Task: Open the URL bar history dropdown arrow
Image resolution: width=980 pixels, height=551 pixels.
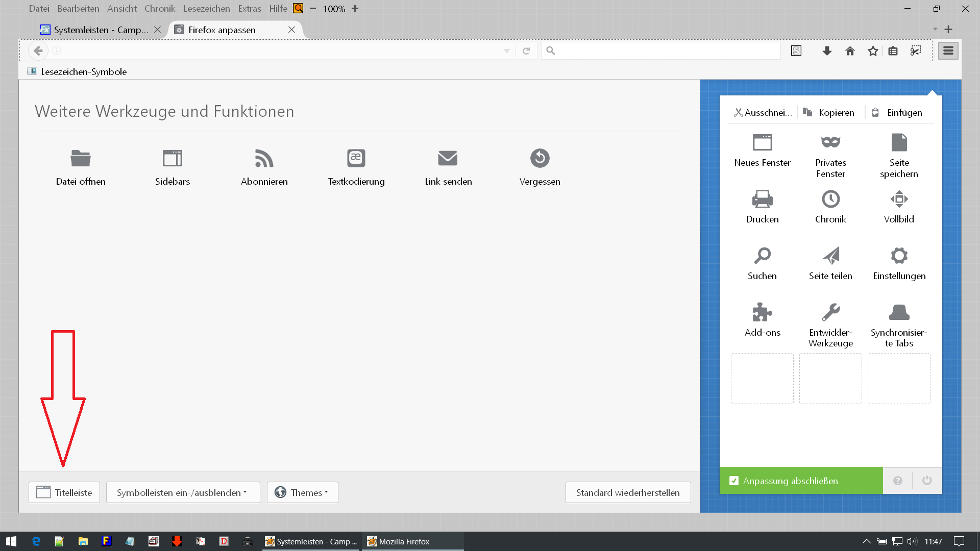Action: pyautogui.click(x=506, y=51)
